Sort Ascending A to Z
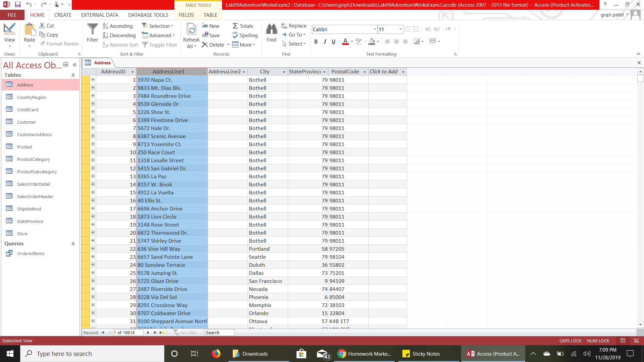The height and width of the screenshot is (362, 644). pyautogui.click(x=117, y=26)
